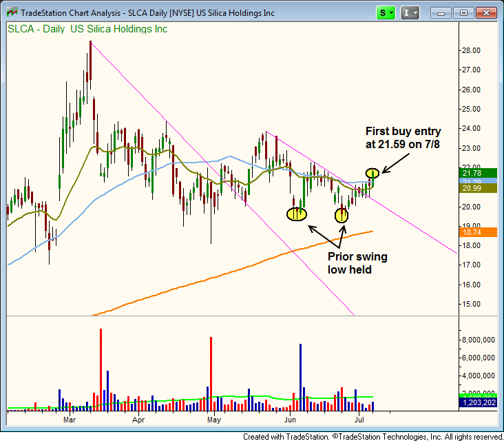Click the olive 20.99 moving average tag

click(x=478, y=188)
